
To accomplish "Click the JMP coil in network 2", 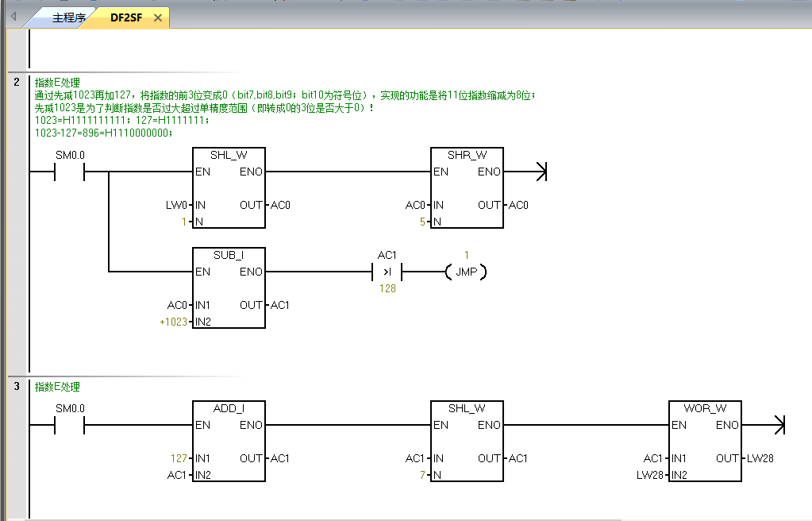I will coord(466,272).
